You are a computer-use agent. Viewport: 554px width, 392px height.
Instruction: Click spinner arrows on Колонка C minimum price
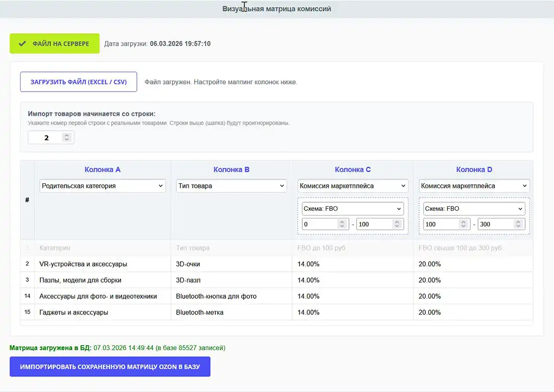[x=342, y=224]
